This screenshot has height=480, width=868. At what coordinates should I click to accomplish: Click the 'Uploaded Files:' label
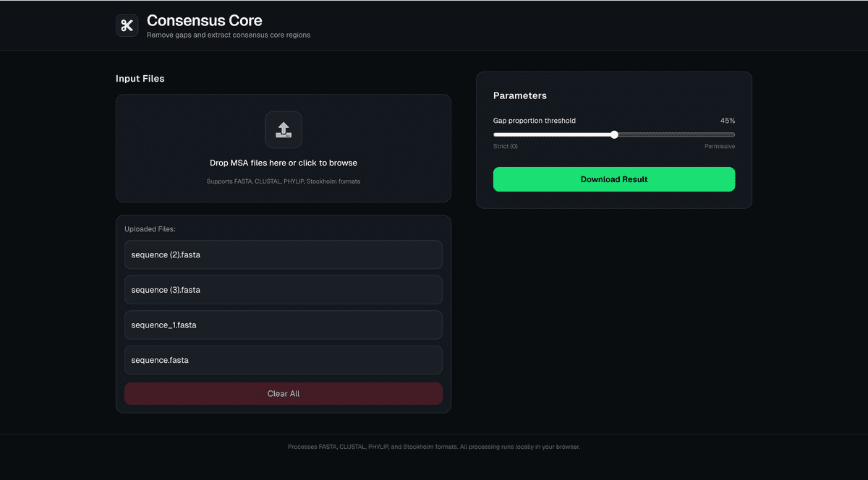[150, 228]
